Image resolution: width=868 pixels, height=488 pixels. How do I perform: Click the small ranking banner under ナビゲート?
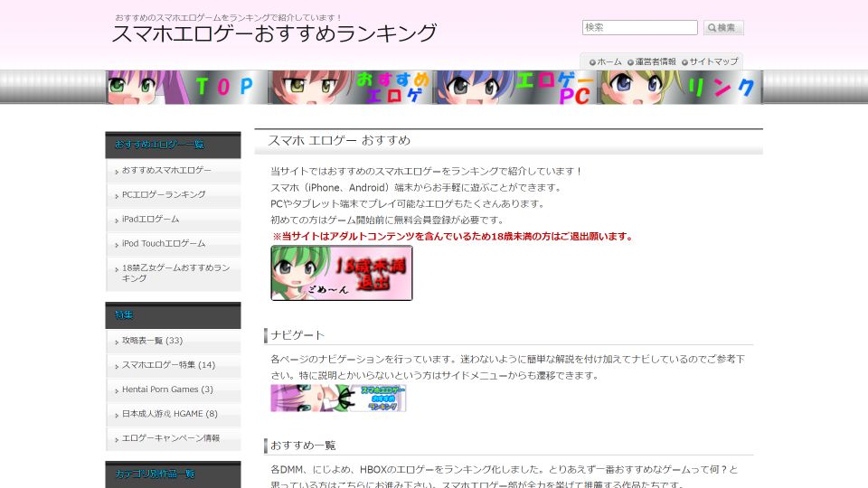point(338,398)
